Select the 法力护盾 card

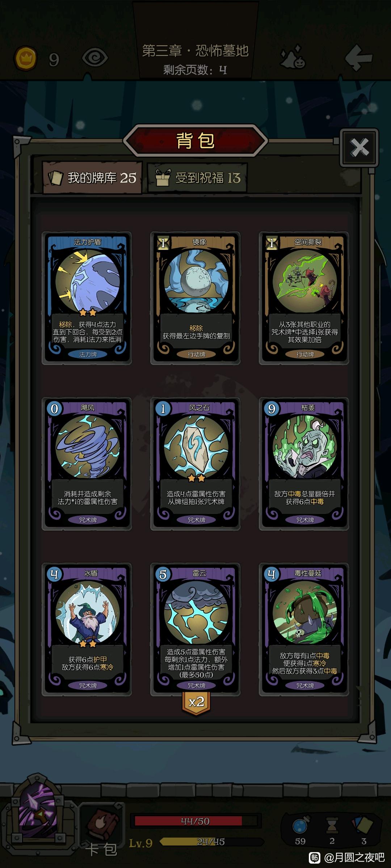point(87,298)
